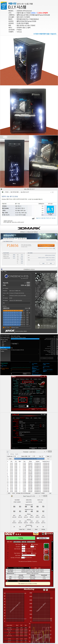Click the Stop Testing button in XTU
Viewport: 58px width, 644px height.
15,344
